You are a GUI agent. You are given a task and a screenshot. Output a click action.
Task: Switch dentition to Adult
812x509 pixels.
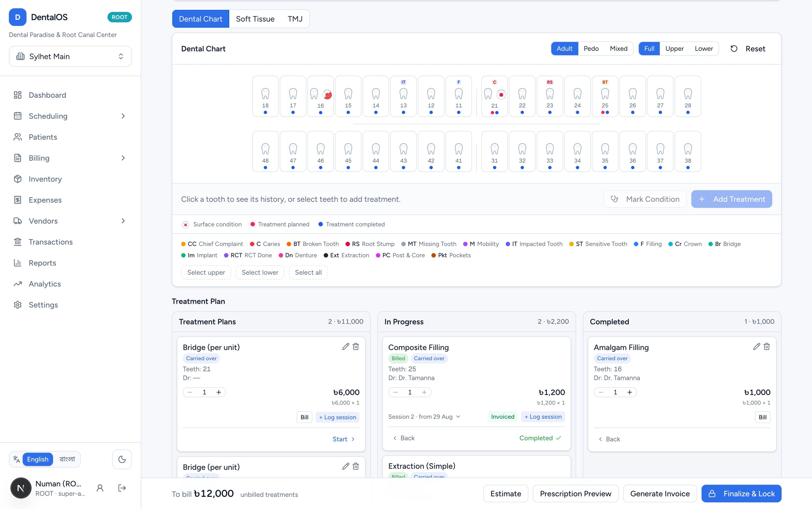point(565,49)
